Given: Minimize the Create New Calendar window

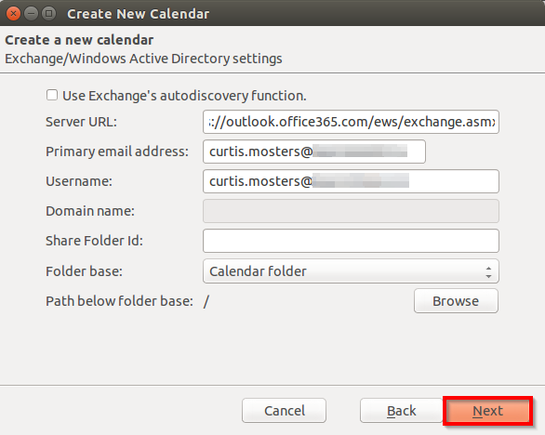Looking at the screenshot, I should point(31,14).
